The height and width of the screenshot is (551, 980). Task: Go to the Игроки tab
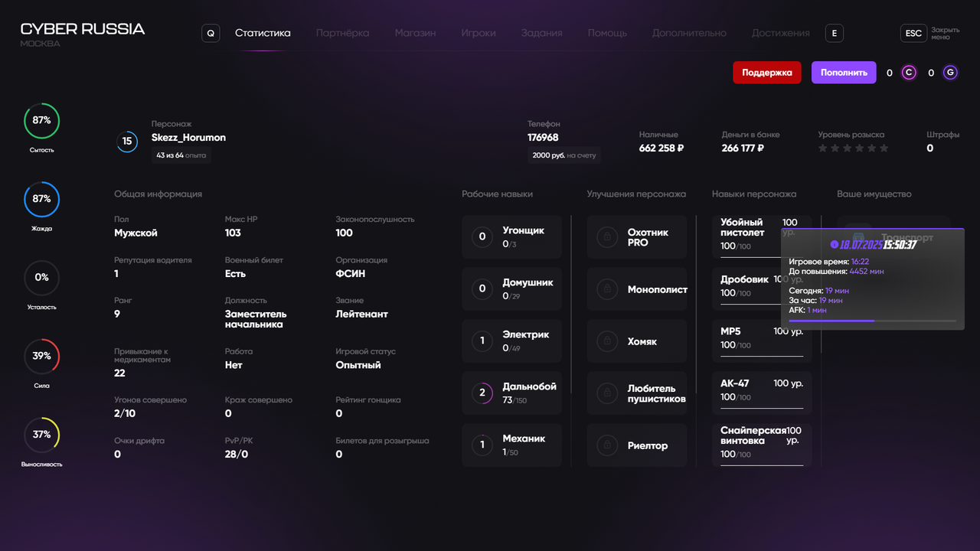point(479,33)
